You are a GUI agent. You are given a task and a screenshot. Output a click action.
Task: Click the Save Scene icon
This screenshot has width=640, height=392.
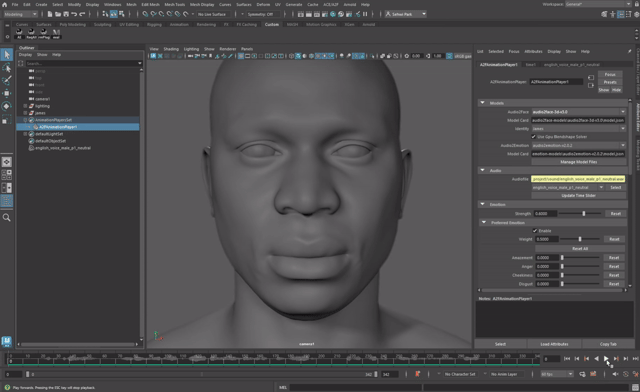66,14
